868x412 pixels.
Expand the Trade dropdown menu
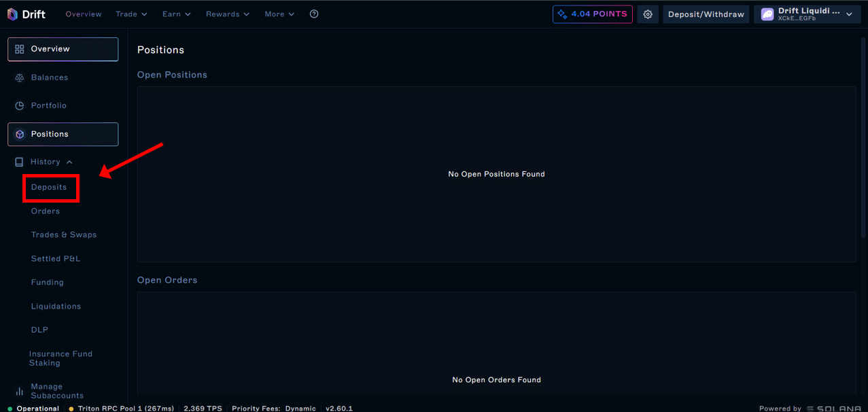131,14
